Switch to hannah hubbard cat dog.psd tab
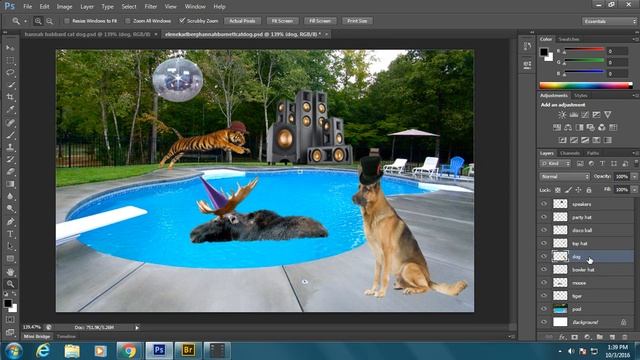640x360 pixels. [87, 34]
